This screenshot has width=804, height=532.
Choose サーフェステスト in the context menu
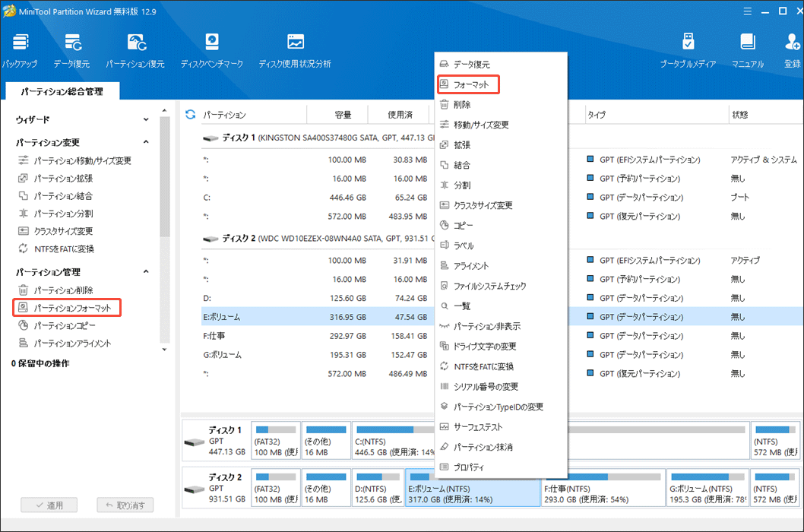click(501, 427)
